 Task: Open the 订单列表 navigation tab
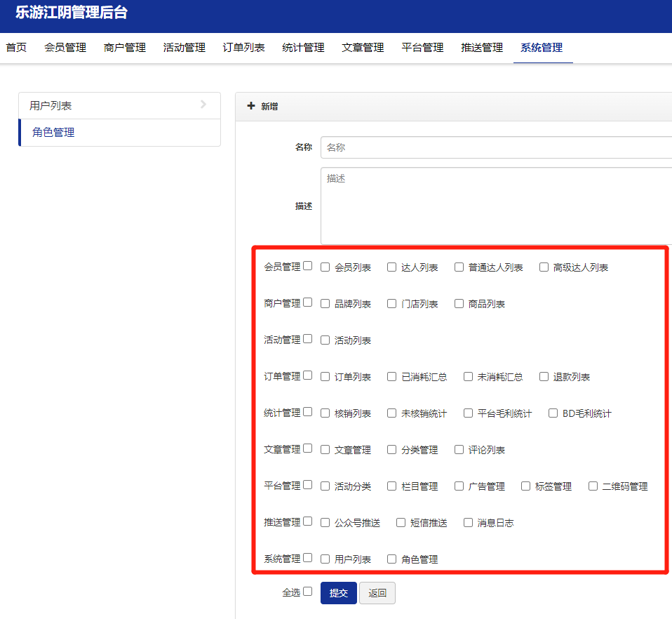pos(243,48)
